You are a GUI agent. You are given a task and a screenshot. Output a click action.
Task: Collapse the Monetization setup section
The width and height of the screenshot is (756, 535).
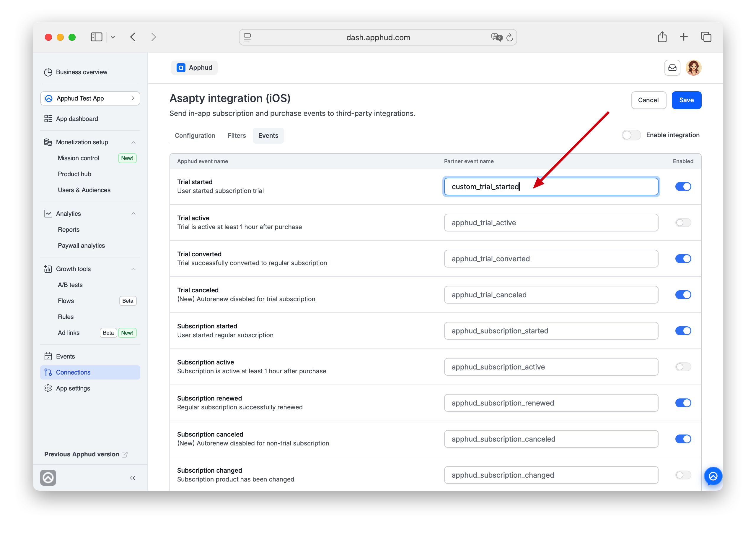pyautogui.click(x=133, y=142)
